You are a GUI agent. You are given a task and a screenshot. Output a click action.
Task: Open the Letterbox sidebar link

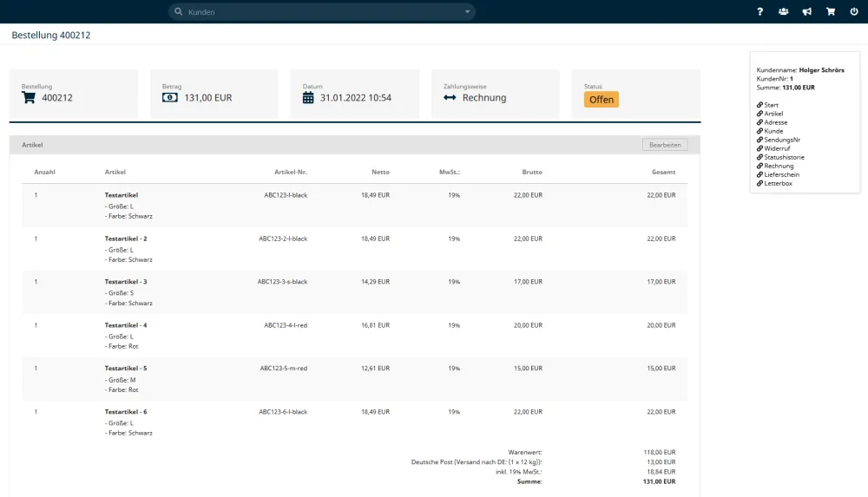pos(779,183)
